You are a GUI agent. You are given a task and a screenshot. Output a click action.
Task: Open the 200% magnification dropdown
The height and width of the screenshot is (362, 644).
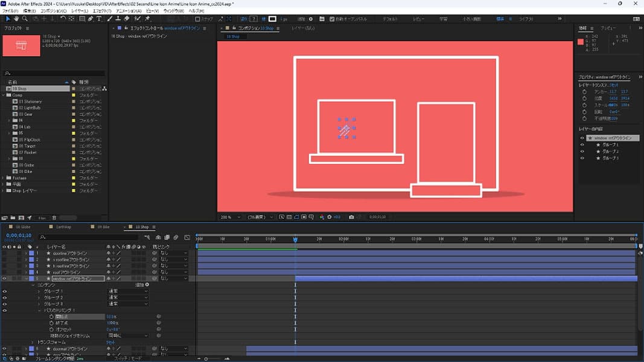(230, 217)
